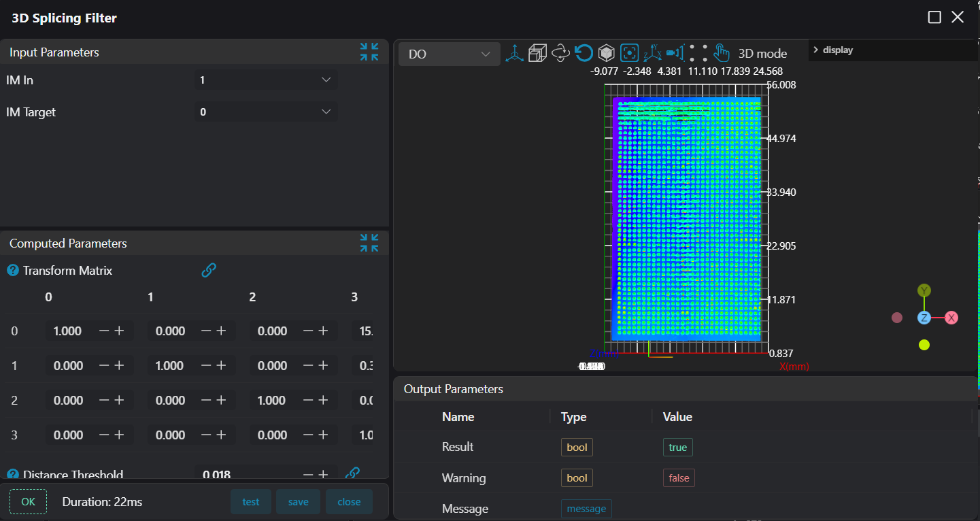
Task: Click the orbit rotate view icon
Action: pyautogui.click(x=560, y=54)
